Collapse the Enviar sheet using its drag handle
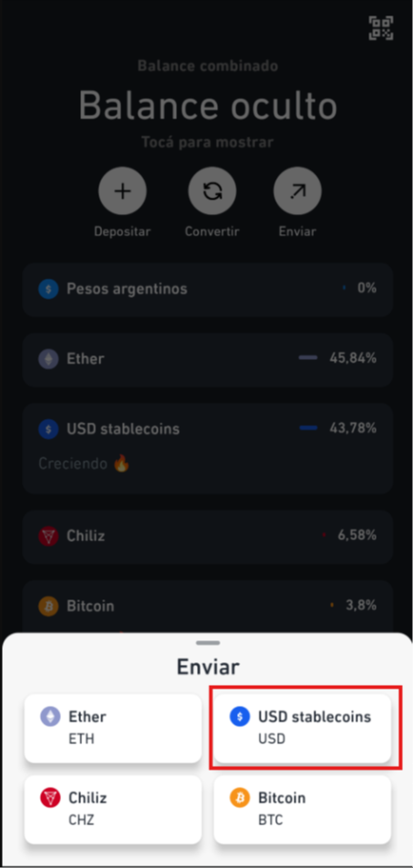This screenshot has width=413, height=868. pyautogui.click(x=208, y=643)
